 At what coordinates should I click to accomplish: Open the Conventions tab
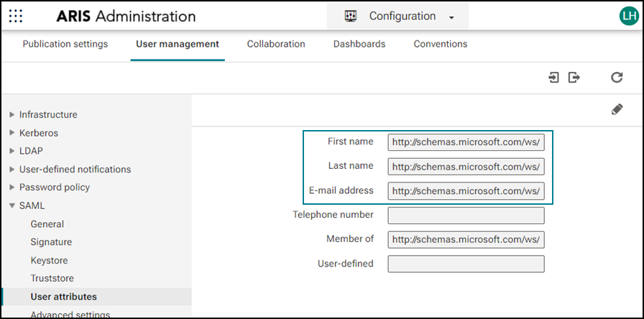(x=441, y=44)
